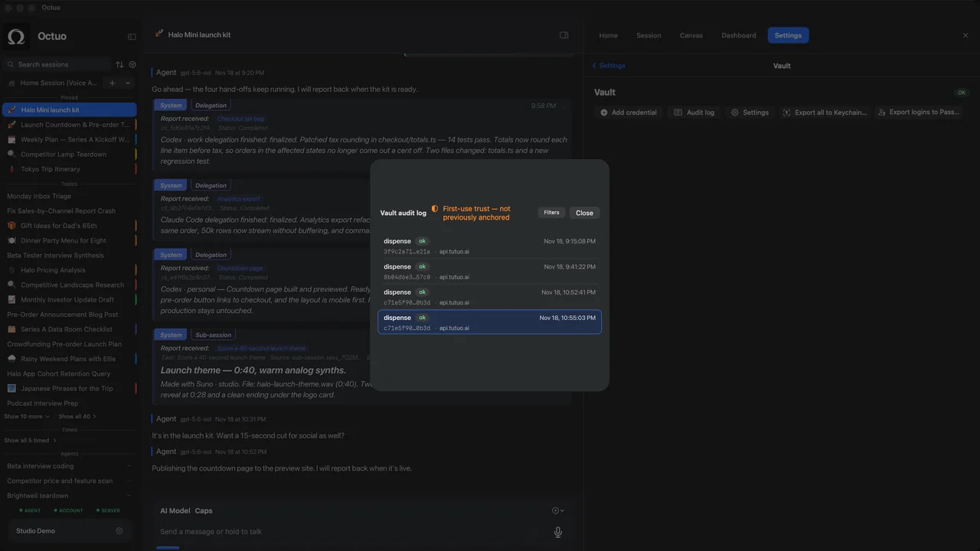980x551 pixels.
Task: Collapse the left sidebar with panel icon
Action: [x=132, y=37]
